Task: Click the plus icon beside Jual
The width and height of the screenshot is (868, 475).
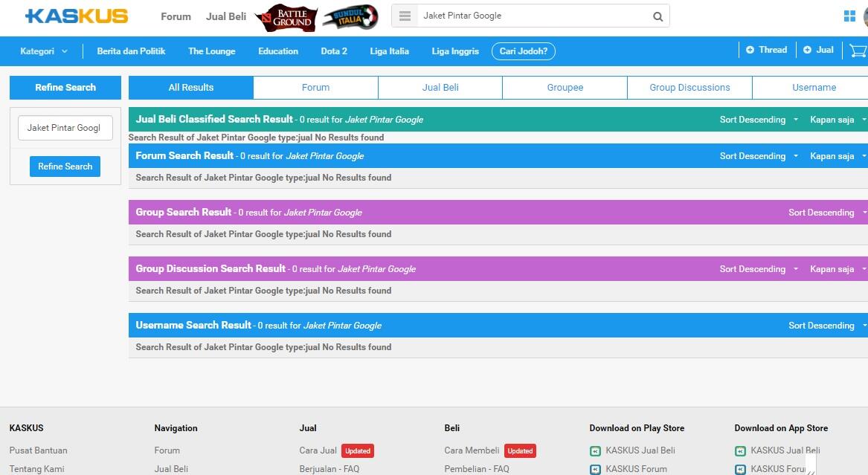Action: (x=807, y=50)
